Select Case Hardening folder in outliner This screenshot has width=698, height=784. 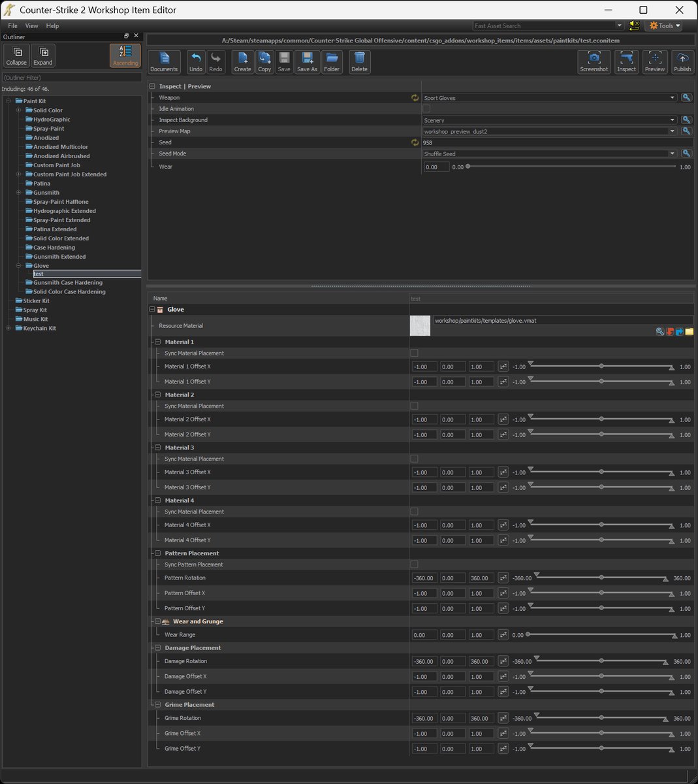54,248
